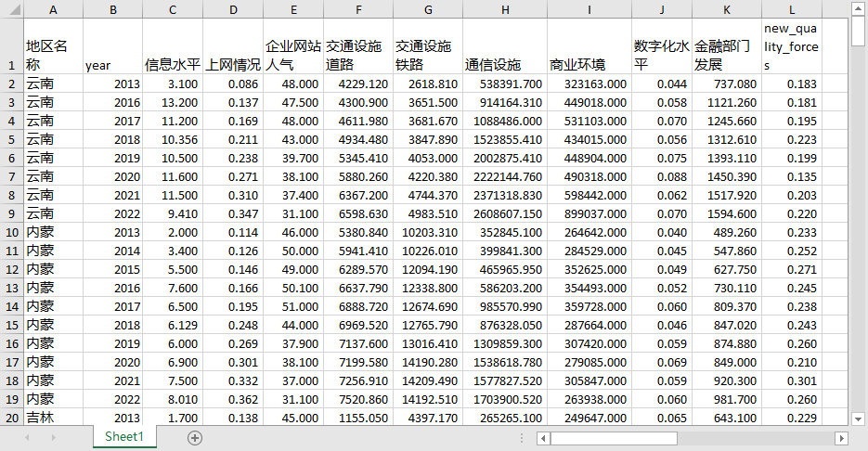The width and height of the screenshot is (868, 451).
Task: Select cell with value 598442.000
Action: pos(589,195)
